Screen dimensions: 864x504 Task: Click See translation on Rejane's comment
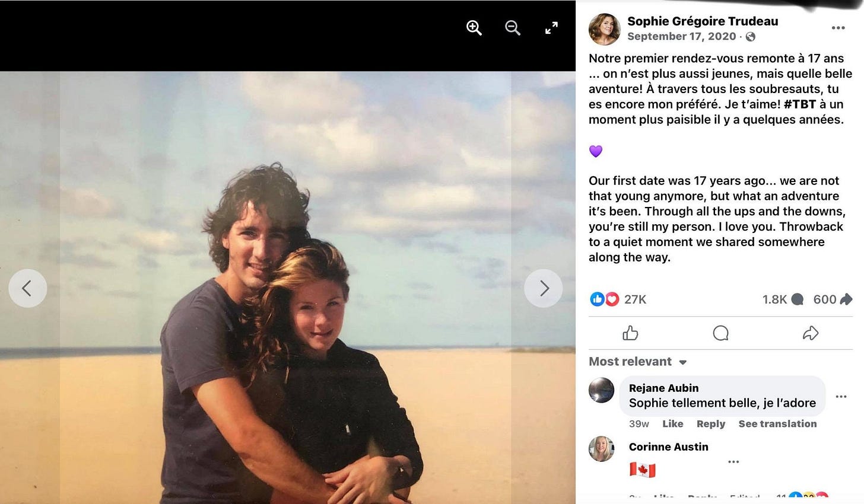(777, 424)
